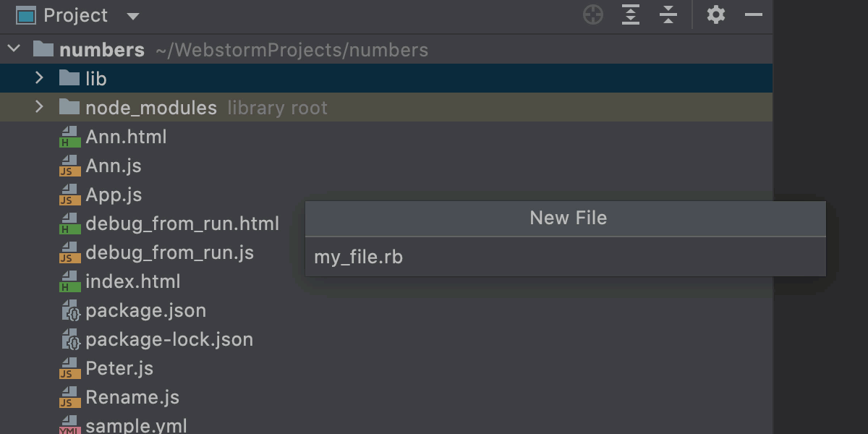Expand the lib folder
Image resolution: width=868 pixels, height=434 pixels.
pyautogui.click(x=41, y=78)
